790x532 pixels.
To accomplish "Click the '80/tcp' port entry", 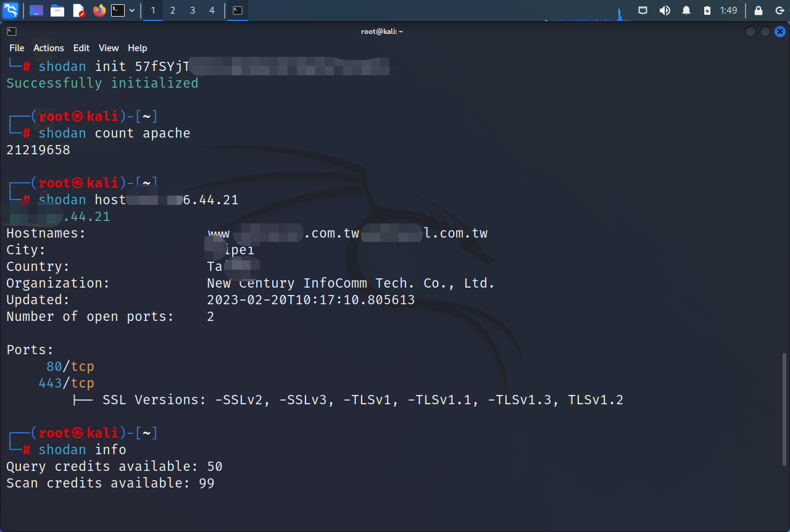I will click(x=70, y=367).
